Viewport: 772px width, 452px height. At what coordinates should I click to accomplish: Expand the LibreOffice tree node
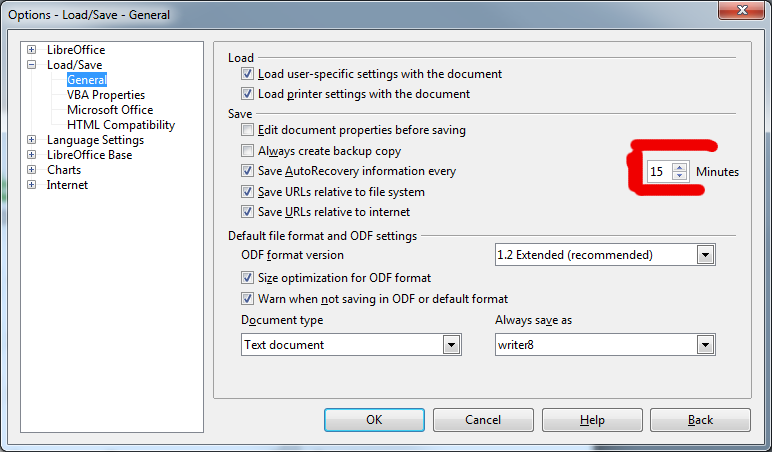click(x=32, y=50)
